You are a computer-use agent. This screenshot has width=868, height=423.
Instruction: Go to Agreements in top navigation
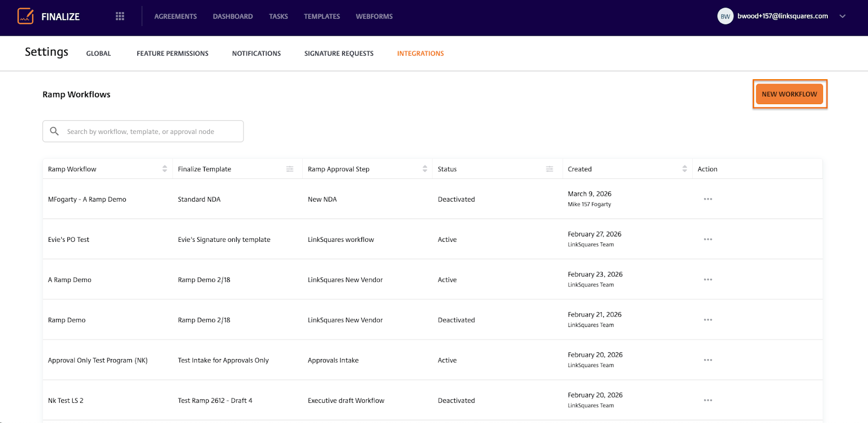(175, 17)
